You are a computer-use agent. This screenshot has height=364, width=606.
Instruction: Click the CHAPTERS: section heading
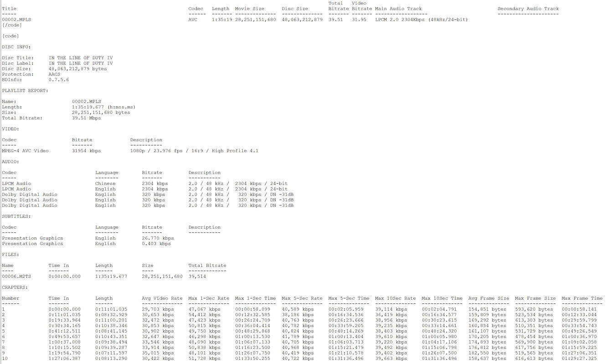[15, 287]
